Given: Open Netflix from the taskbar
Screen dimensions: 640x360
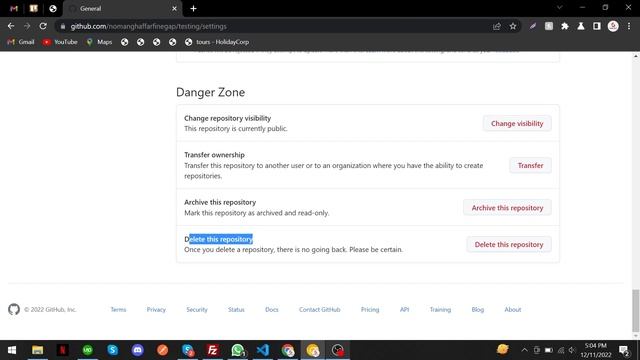Looking at the screenshot, I should coord(62,350).
